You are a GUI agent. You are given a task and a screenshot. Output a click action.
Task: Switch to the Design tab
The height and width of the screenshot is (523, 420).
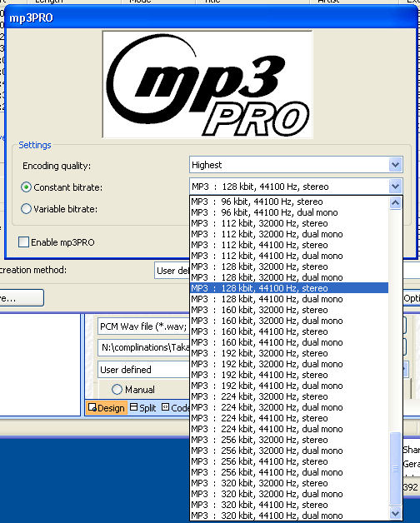click(107, 408)
